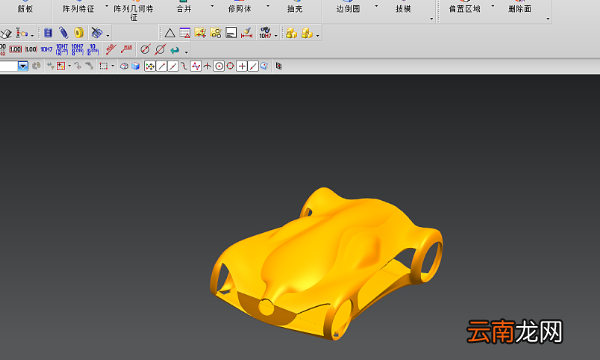The height and width of the screenshot is (360, 600).
Task: Click the black circle diameter slash icon
Action: point(145,49)
